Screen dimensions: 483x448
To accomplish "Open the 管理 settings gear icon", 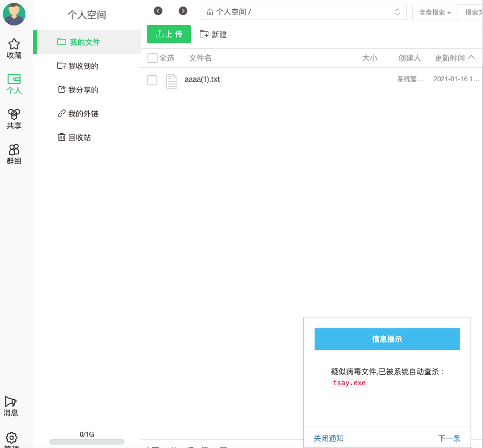I will 11,438.
